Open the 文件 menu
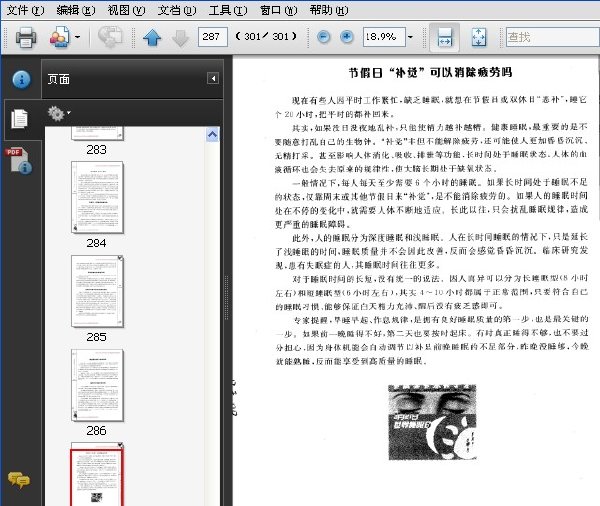Screen dimensions: 600x506 coord(26,10)
